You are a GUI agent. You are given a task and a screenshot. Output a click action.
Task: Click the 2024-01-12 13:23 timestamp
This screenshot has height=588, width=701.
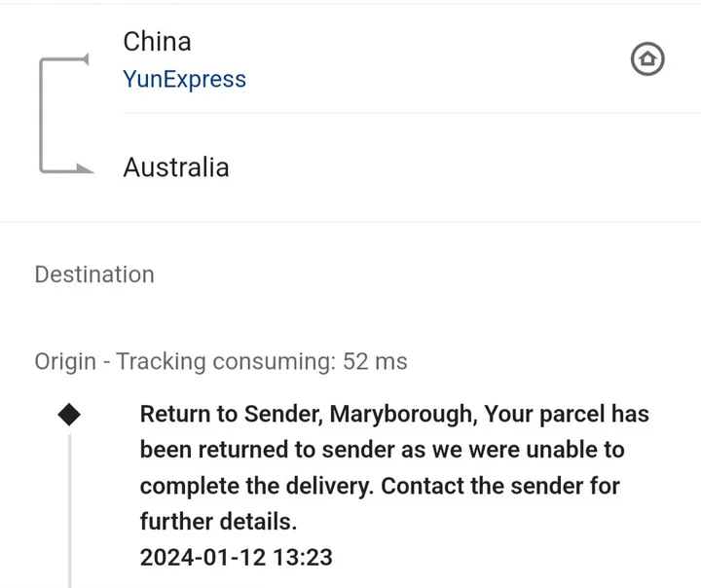pos(237,558)
